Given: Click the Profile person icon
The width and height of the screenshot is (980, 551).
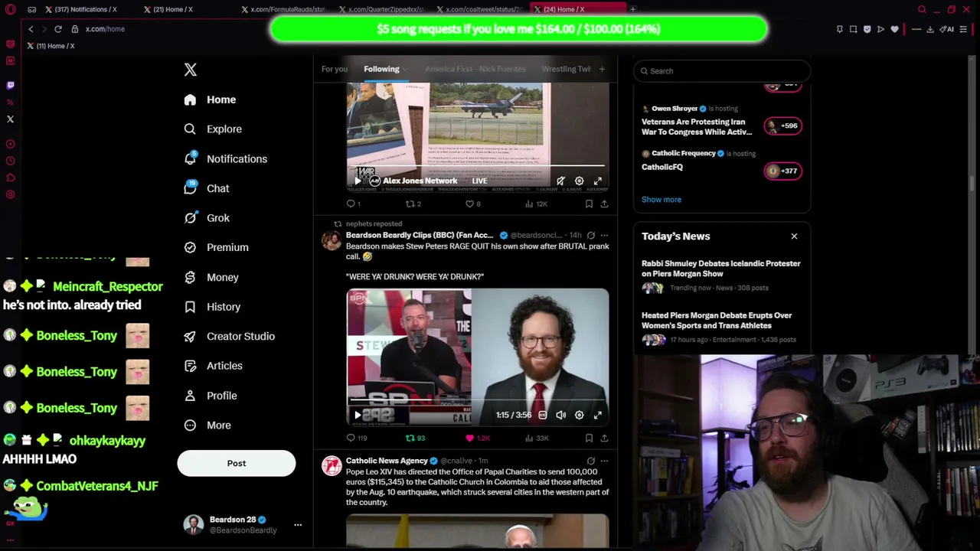Looking at the screenshot, I should pos(190,396).
